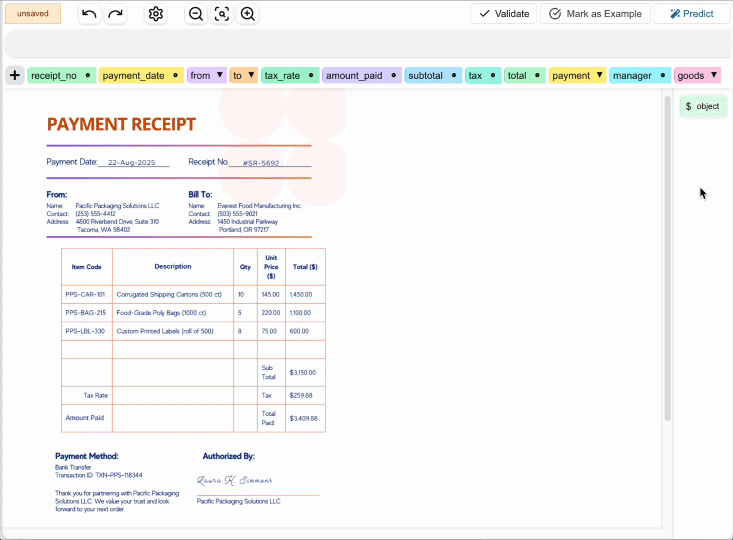The image size is (733, 540).
Task: Expand the 'from' field dropdown arrow
Action: 220,75
